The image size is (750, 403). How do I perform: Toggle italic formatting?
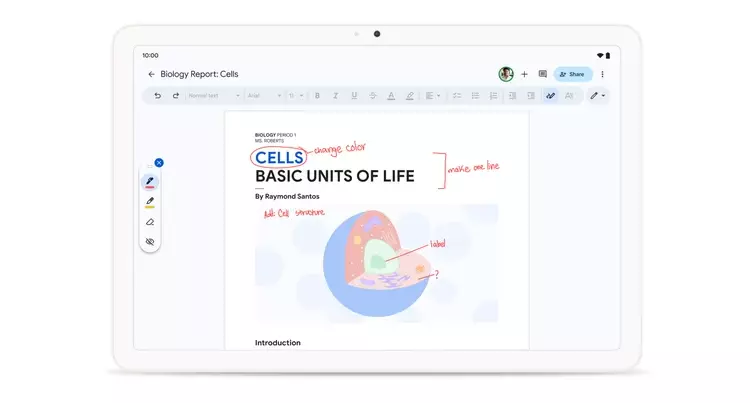[335, 96]
